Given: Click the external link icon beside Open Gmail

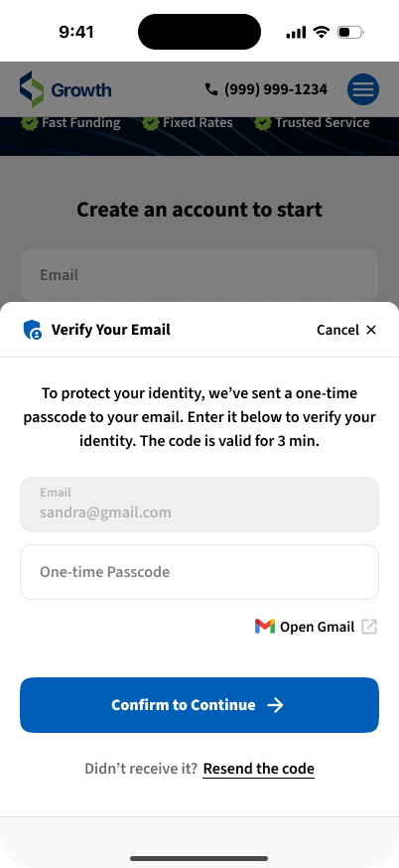Looking at the screenshot, I should point(369,627).
